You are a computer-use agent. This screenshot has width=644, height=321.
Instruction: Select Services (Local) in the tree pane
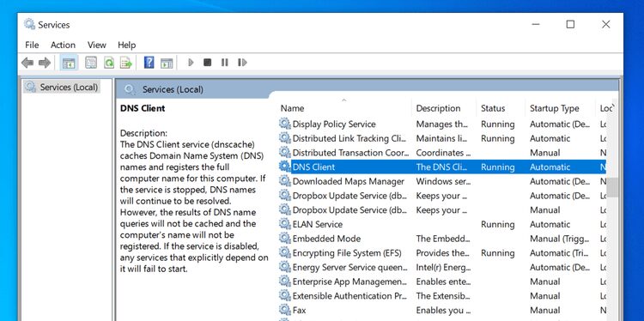(x=69, y=87)
